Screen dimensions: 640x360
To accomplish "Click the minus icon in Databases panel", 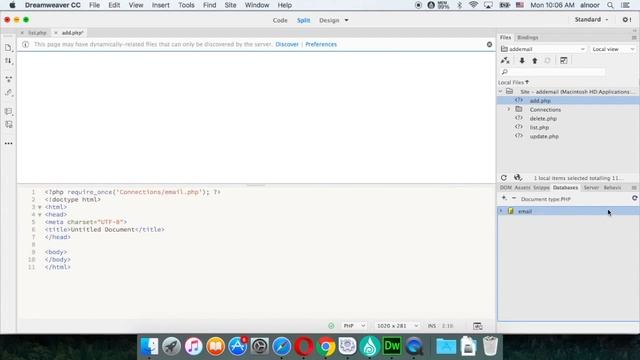I will pyautogui.click(x=514, y=198).
